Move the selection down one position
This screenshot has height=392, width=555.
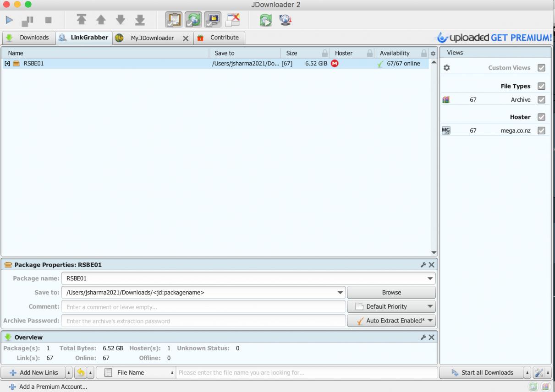[x=121, y=20]
